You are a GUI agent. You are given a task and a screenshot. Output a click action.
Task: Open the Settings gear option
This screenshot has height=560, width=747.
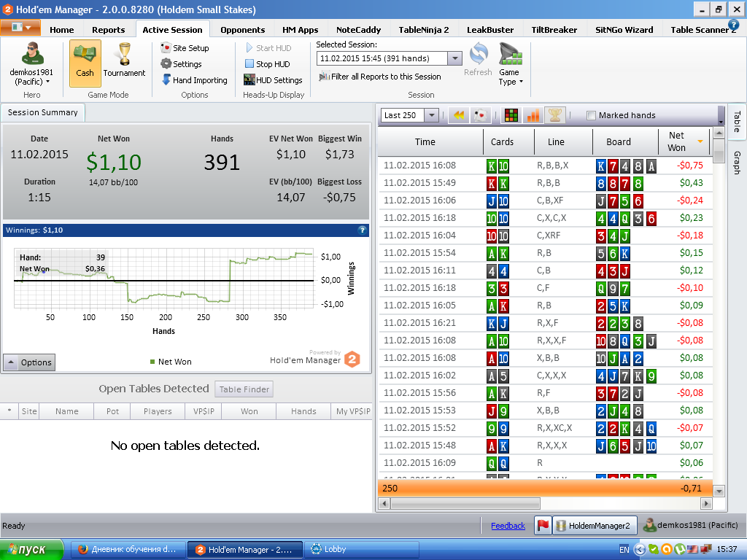pos(181,64)
